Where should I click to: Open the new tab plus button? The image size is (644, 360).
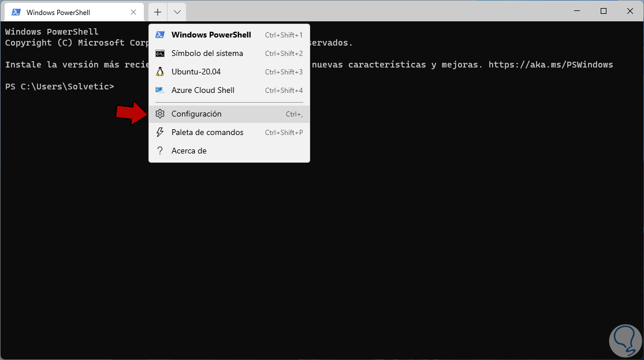pyautogui.click(x=158, y=12)
